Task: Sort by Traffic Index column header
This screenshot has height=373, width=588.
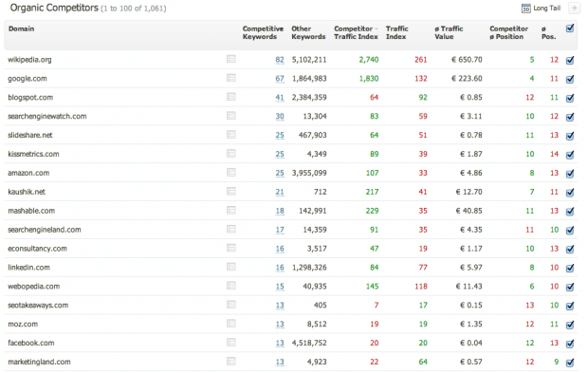Action: coord(396,32)
